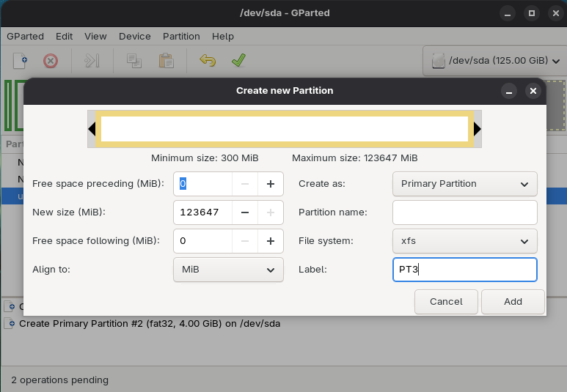This screenshot has height=392, width=567.
Task: Increase Free space following with plus button
Action: [x=270, y=241]
